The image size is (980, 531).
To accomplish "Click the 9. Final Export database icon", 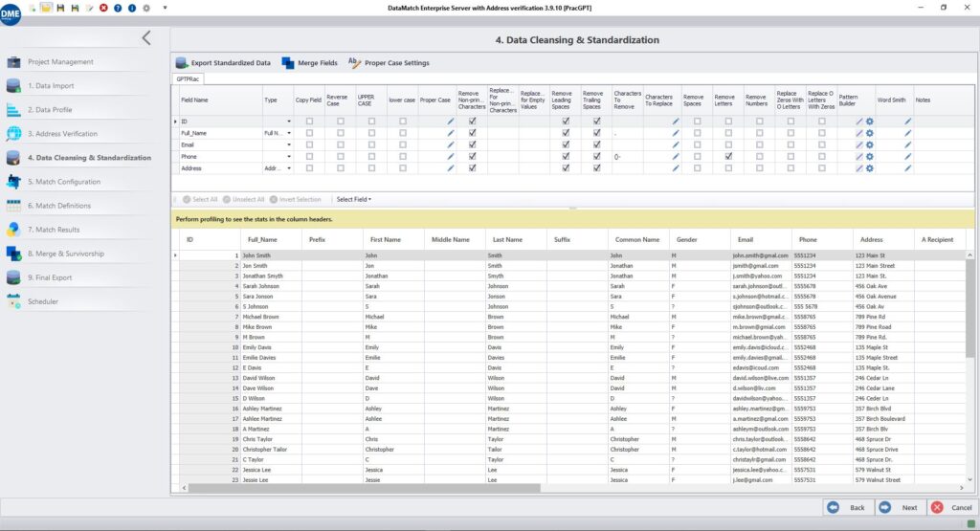I will click(x=13, y=277).
